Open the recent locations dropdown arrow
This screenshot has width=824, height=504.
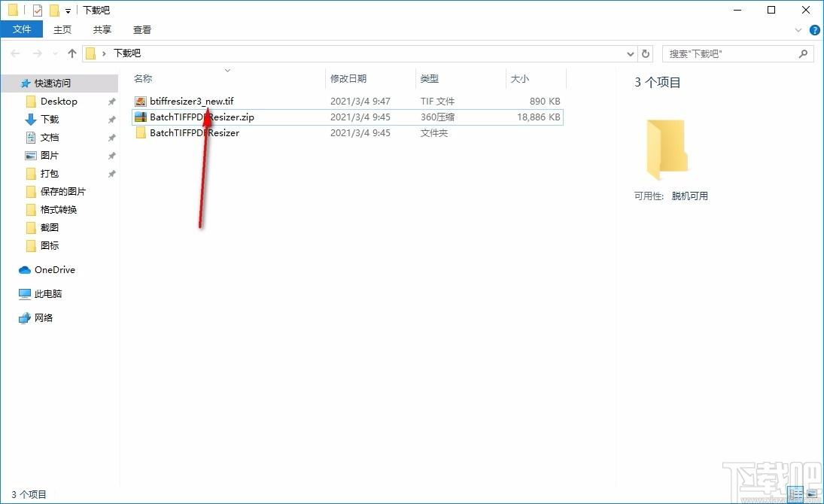pos(55,53)
